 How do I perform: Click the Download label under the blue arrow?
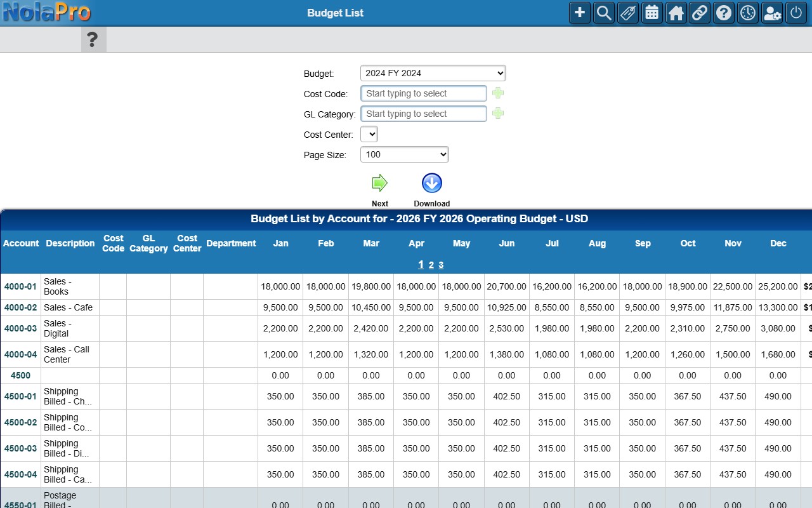432,203
